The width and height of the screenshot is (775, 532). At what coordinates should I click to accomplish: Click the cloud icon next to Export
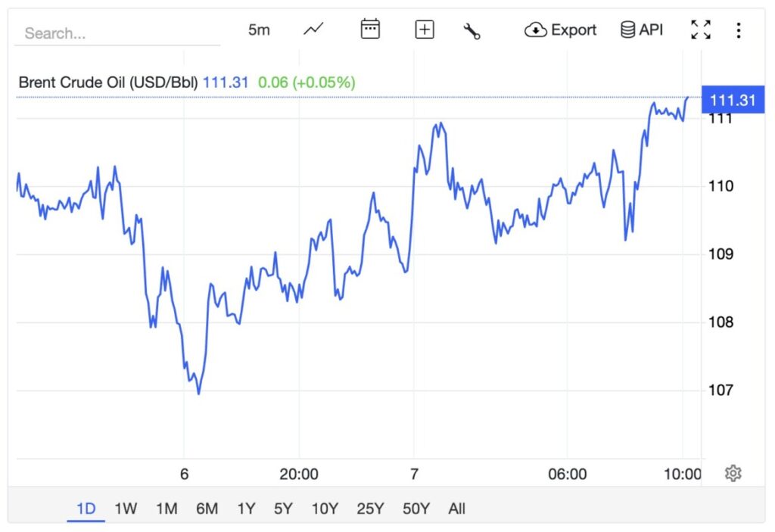pyautogui.click(x=536, y=30)
